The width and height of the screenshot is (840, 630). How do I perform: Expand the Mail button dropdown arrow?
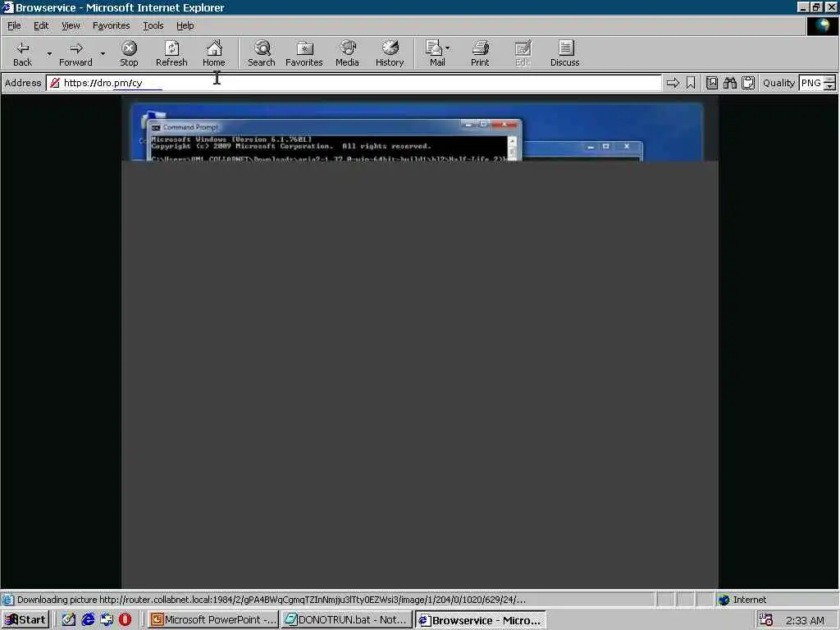pos(447,48)
